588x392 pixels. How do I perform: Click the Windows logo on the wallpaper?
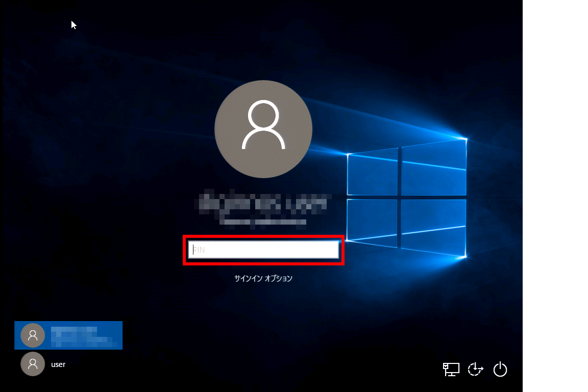click(406, 198)
